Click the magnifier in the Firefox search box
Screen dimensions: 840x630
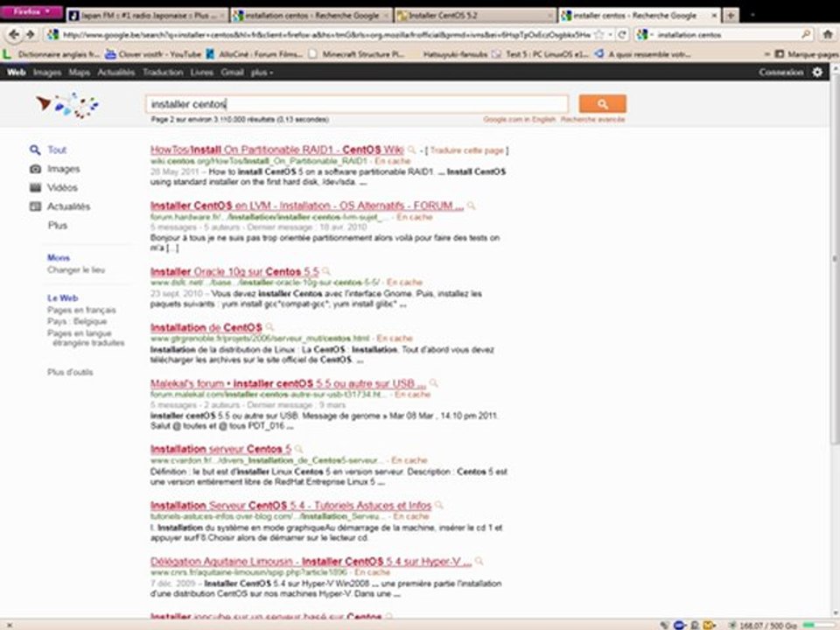coord(806,35)
